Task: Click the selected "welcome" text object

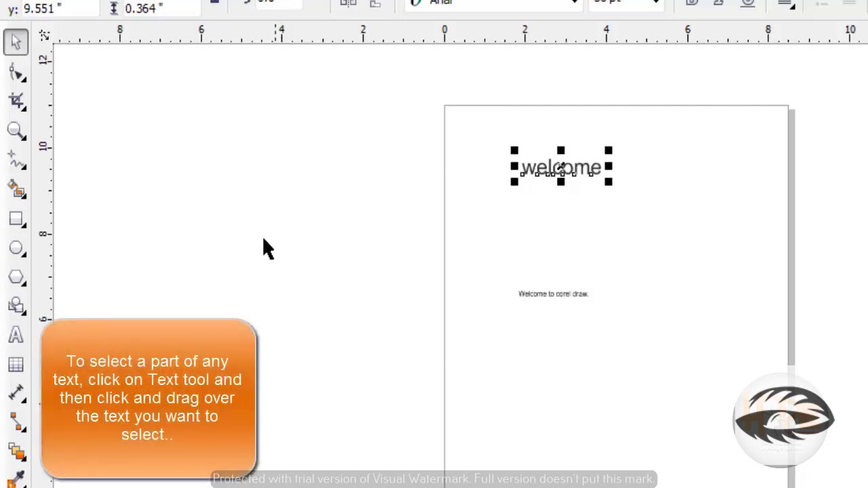Action: [x=561, y=167]
